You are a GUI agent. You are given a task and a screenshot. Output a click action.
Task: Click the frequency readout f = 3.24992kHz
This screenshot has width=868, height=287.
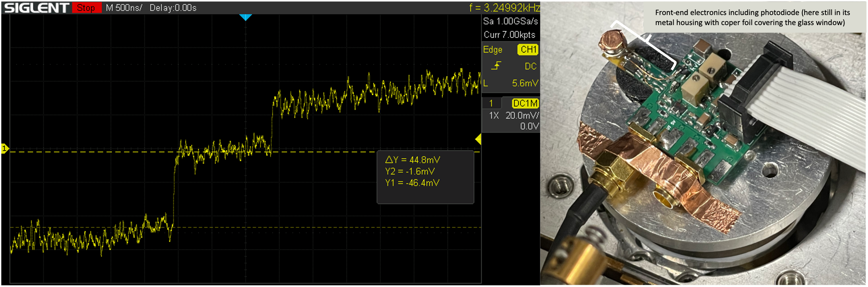(x=504, y=8)
